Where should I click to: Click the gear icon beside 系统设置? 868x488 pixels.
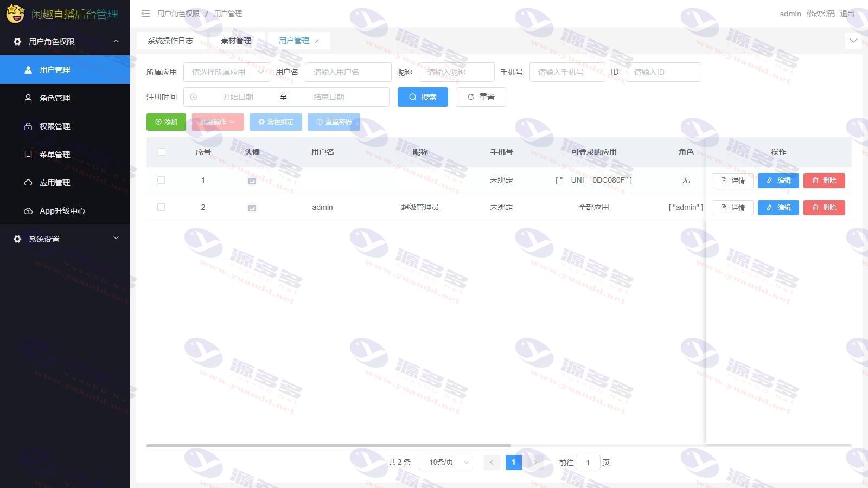point(17,239)
